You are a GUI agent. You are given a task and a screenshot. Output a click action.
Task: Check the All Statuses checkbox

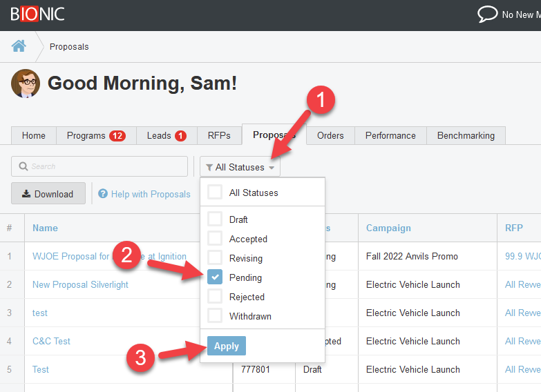[x=215, y=193]
